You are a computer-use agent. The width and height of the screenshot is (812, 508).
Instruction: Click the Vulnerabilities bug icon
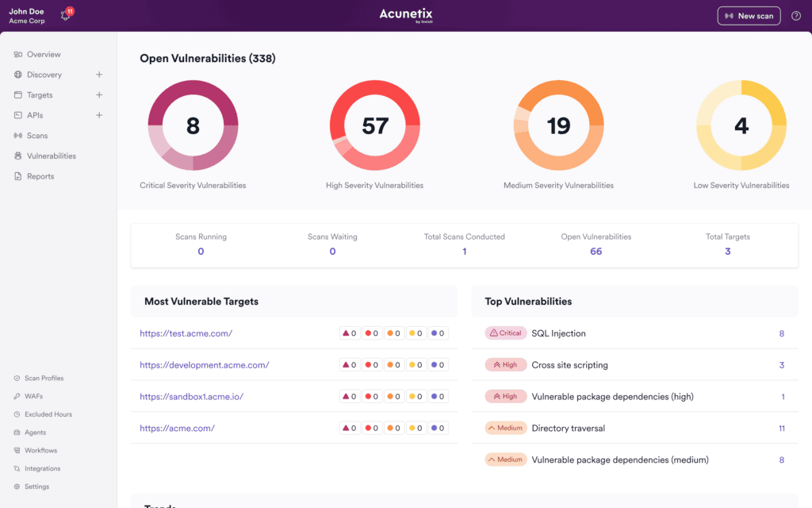[x=18, y=156]
